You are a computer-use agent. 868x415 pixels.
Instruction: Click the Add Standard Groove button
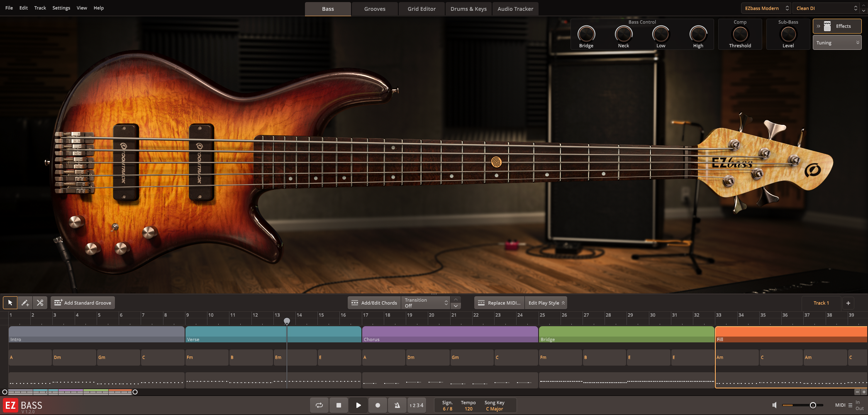click(x=83, y=303)
